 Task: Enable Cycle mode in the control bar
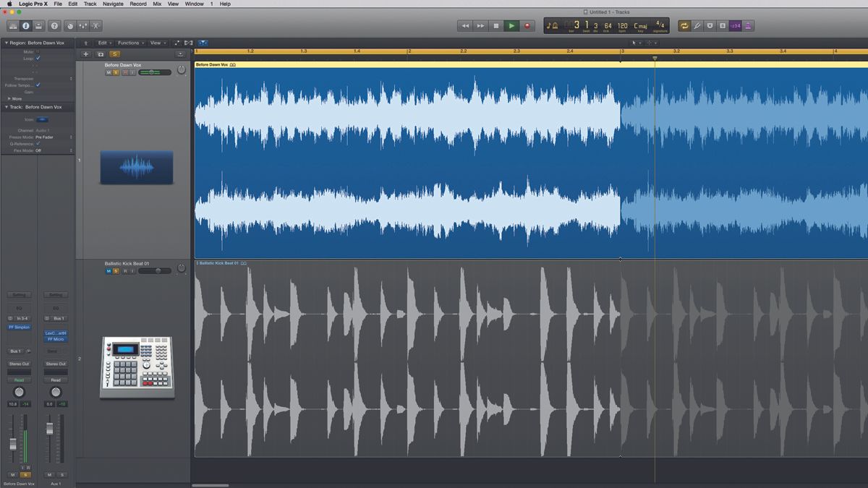[x=684, y=26]
